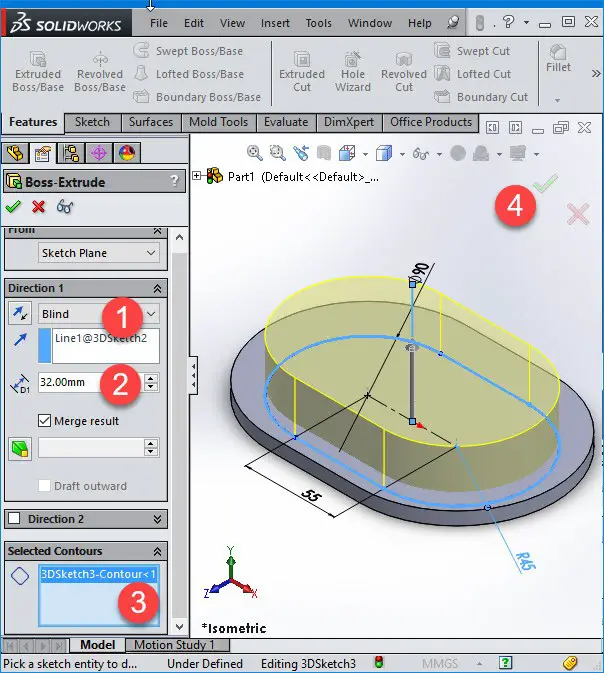Choose the Lofted Cut tool

tap(472, 74)
